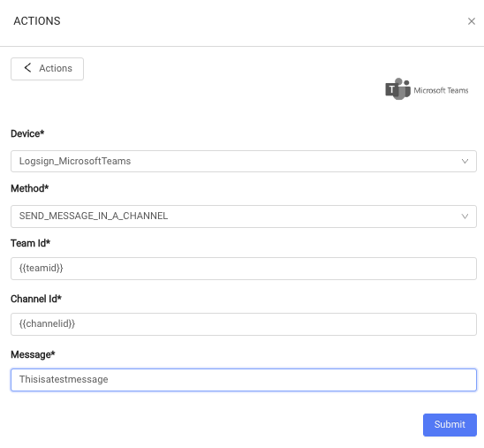484x448 pixels.
Task: Click the Channel Id field label
Action: (36, 299)
